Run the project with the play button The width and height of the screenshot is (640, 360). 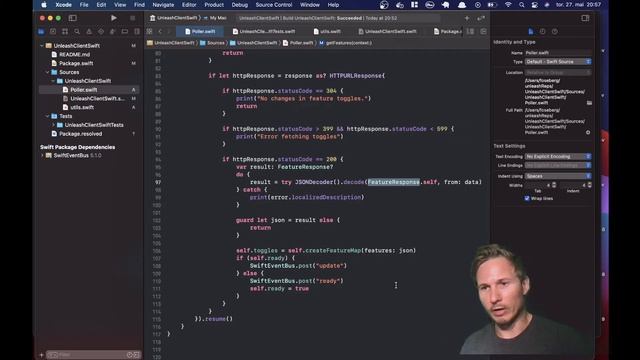click(113, 18)
